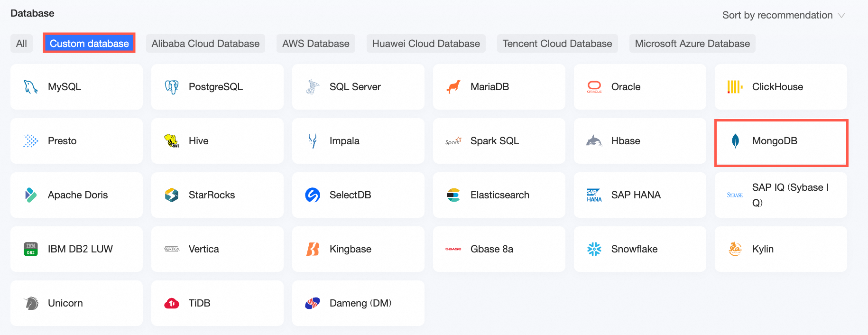This screenshot has height=335, width=868.
Task: Click the Spark SQL logo icon
Action: [453, 141]
